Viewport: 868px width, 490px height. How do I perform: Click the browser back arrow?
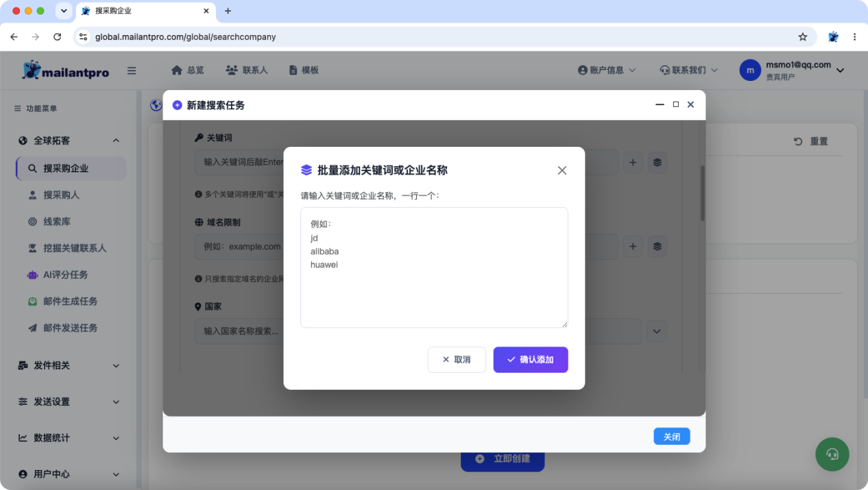tap(14, 37)
